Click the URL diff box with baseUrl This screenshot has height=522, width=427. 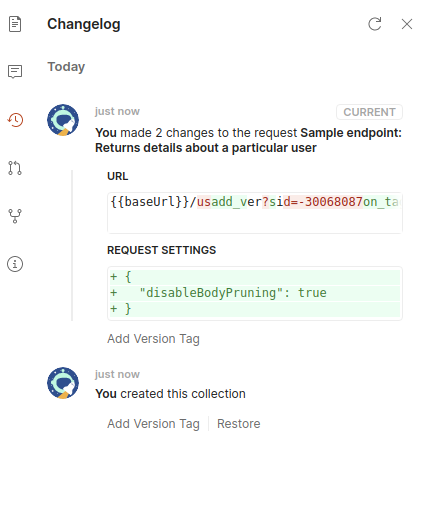[255, 213]
